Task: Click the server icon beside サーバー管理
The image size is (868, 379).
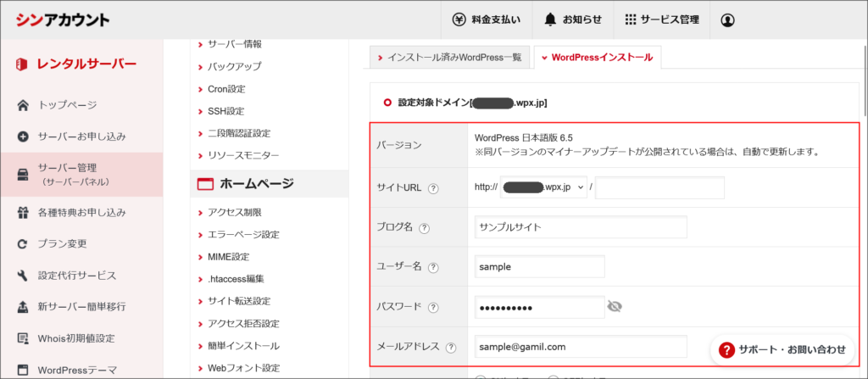Action: (23, 175)
